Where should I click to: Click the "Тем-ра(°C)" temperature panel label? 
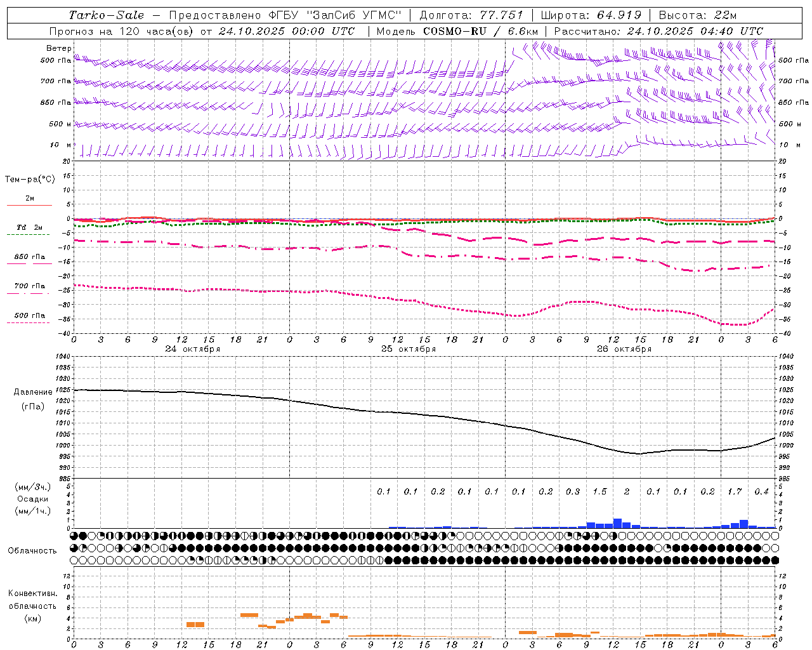[x=30, y=179]
